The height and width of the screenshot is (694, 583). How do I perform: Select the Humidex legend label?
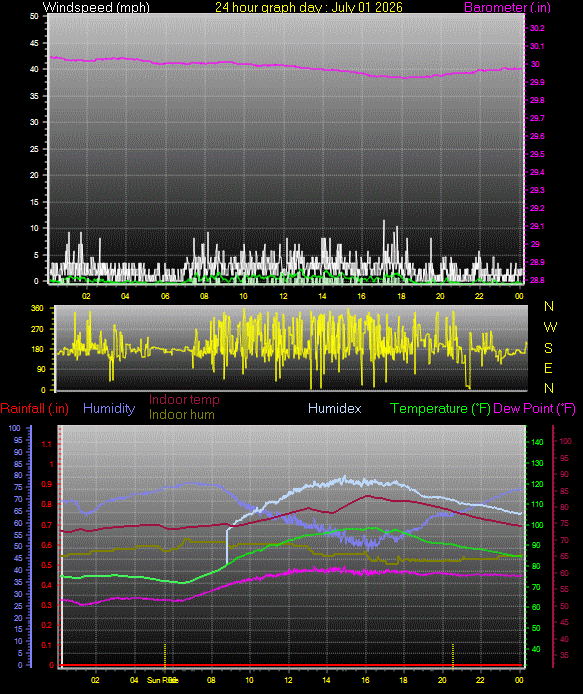coord(335,408)
